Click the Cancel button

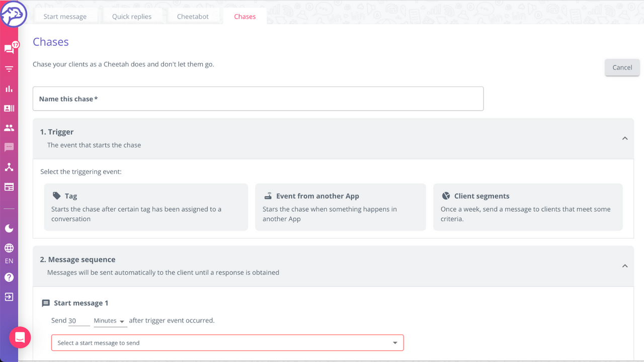[622, 67]
